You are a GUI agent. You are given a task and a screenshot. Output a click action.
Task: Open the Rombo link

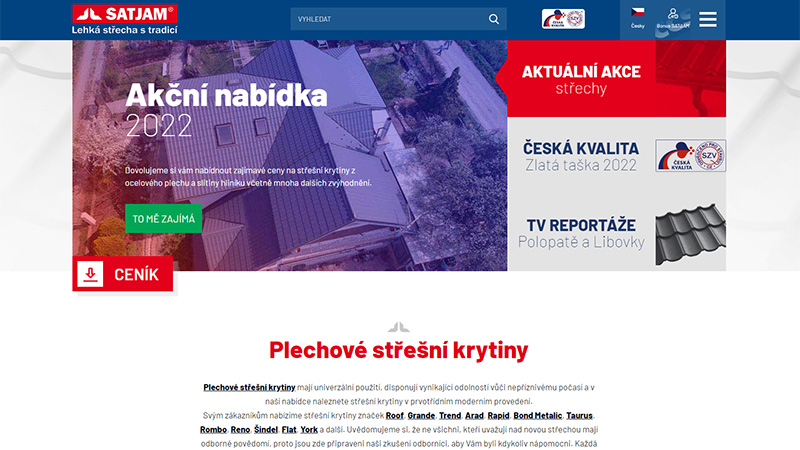coord(213,430)
